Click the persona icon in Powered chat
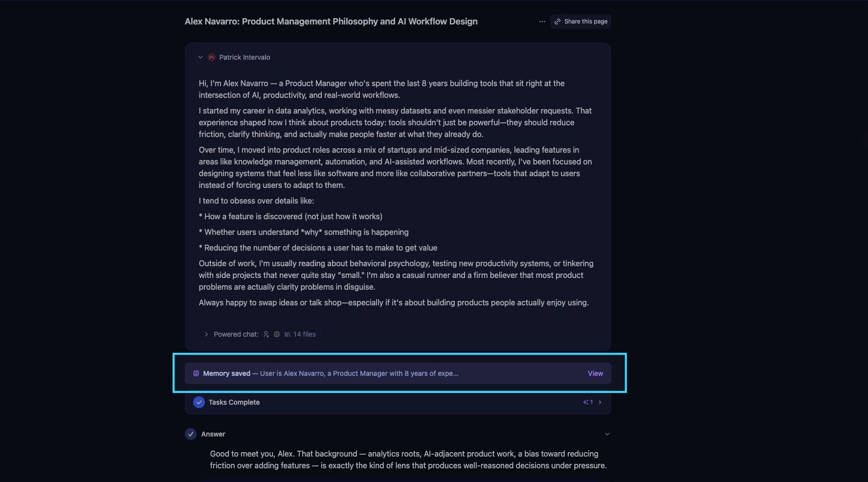The image size is (868, 482). click(266, 334)
